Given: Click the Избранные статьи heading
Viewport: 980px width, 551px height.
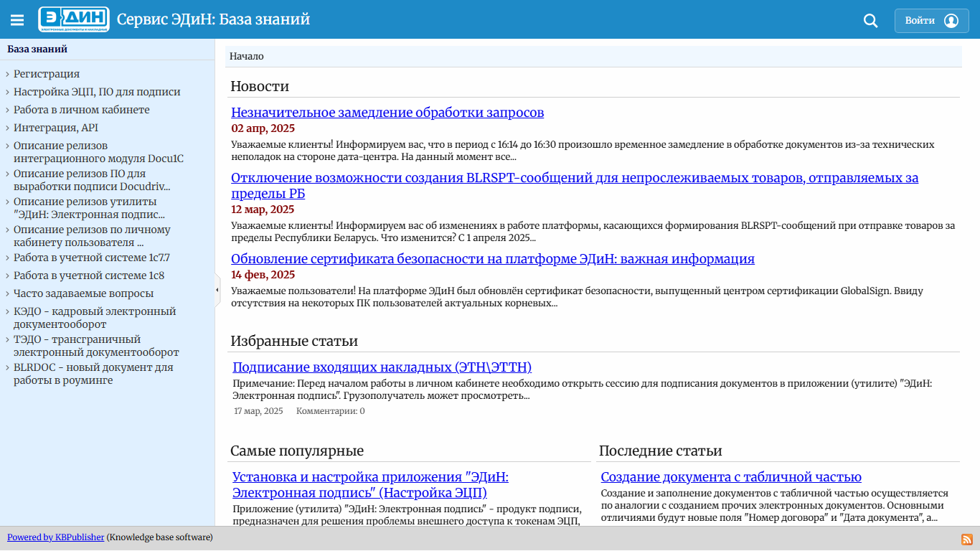Looking at the screenshot, I should (294, 341).
